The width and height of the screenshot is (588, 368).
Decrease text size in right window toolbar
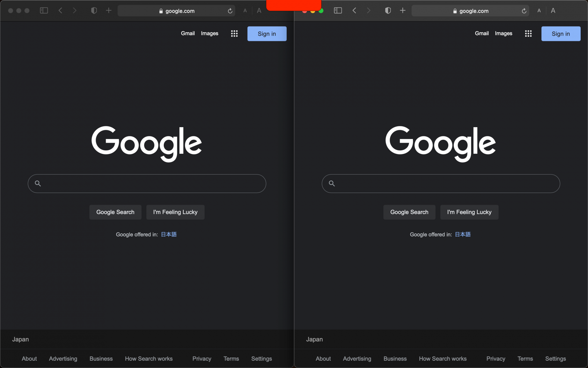(x=539, y=11)
